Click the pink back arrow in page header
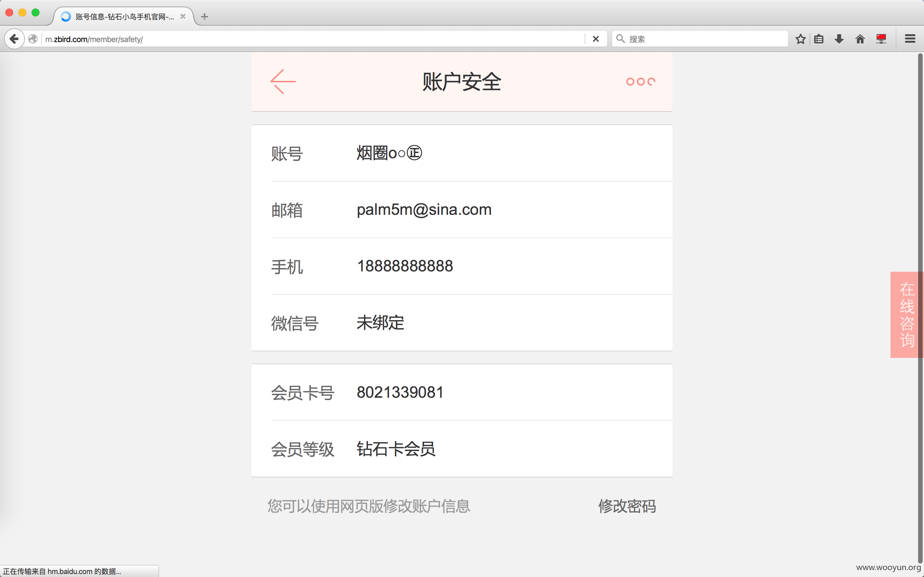The image size is (924, 577). click(283, 82)
